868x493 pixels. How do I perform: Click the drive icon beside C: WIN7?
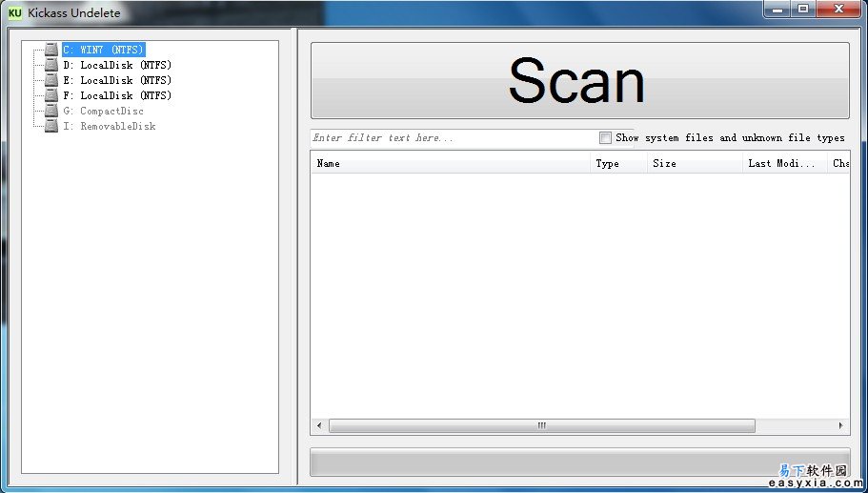tap(51, 50)
